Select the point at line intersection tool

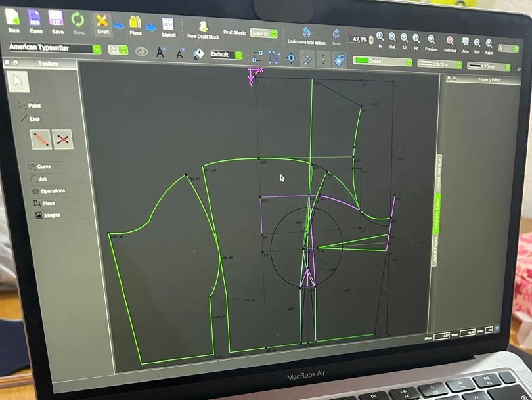63,139
